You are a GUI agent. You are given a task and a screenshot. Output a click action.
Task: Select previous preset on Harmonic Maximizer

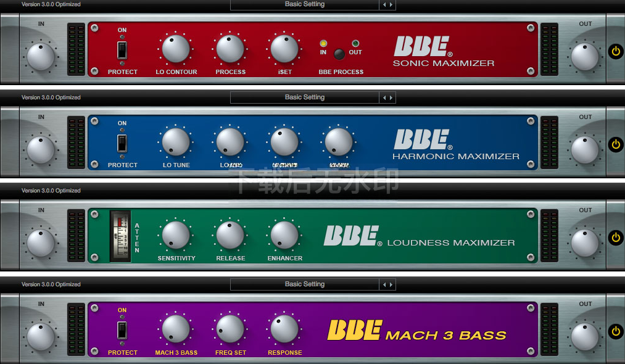(384, 97)
